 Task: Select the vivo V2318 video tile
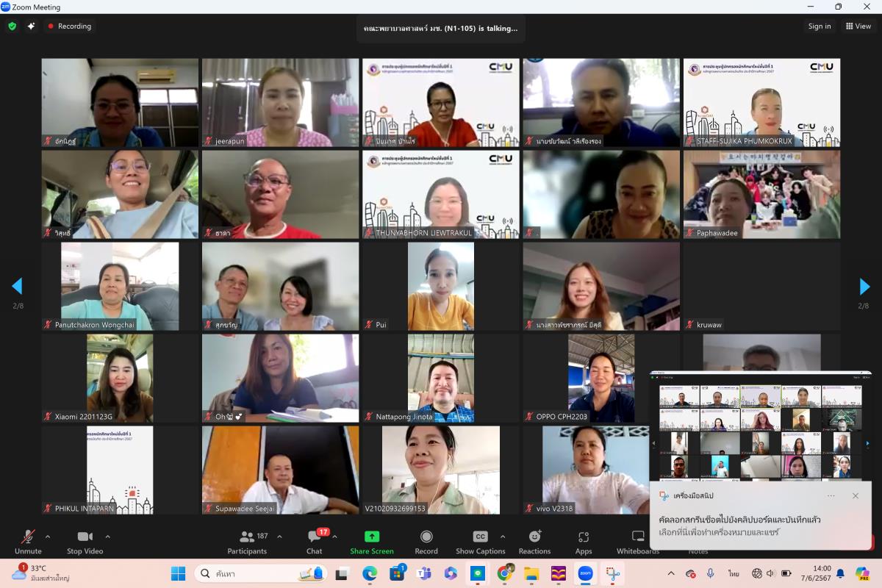point(586,470)
